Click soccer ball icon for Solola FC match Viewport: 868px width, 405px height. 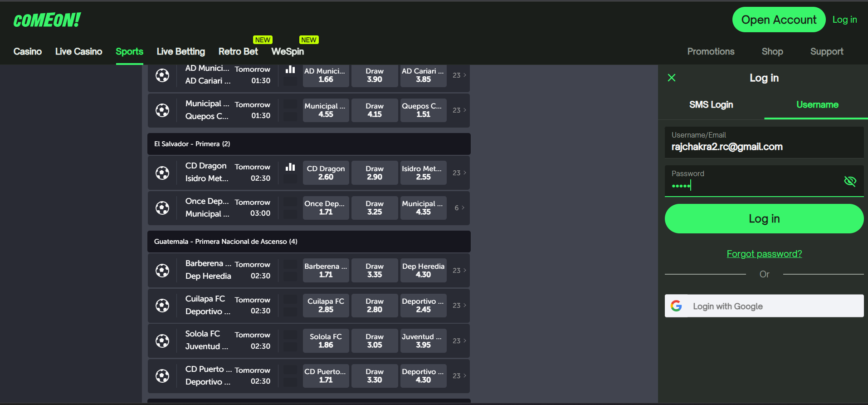(162, 341)
